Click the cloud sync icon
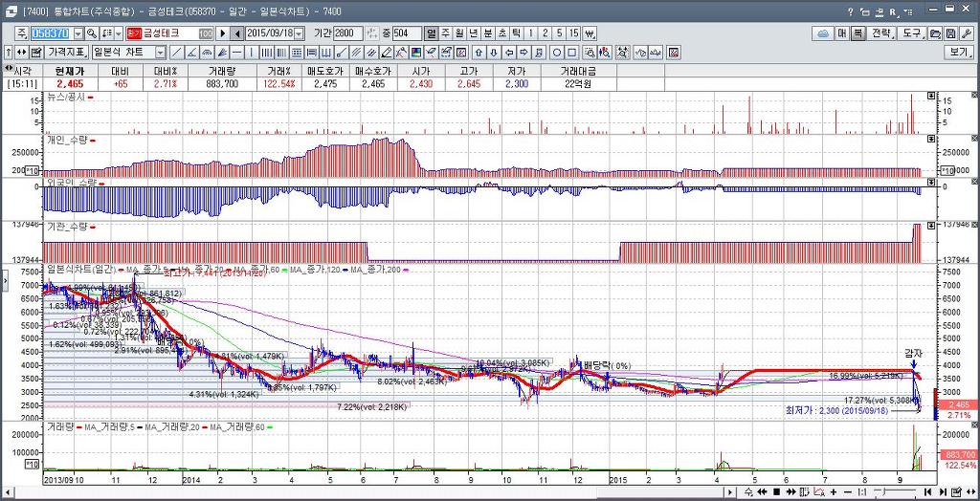 (822, 33)
